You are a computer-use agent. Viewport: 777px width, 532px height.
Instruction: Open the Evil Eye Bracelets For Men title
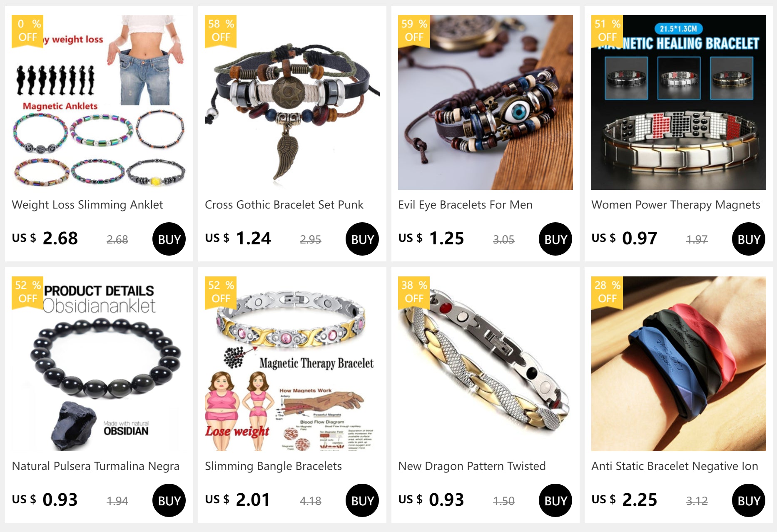465,205
